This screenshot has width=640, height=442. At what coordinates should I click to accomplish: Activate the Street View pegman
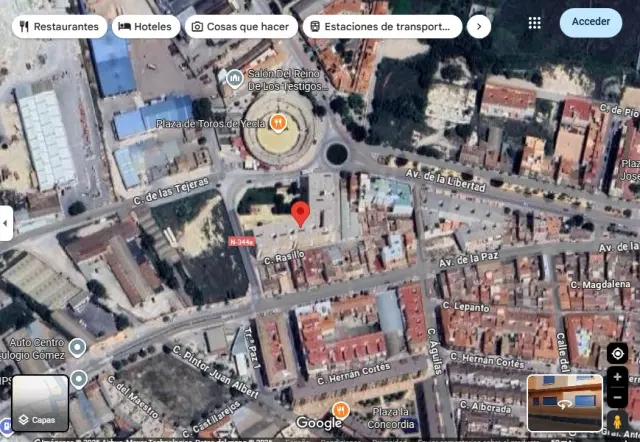tap(617, 422)
